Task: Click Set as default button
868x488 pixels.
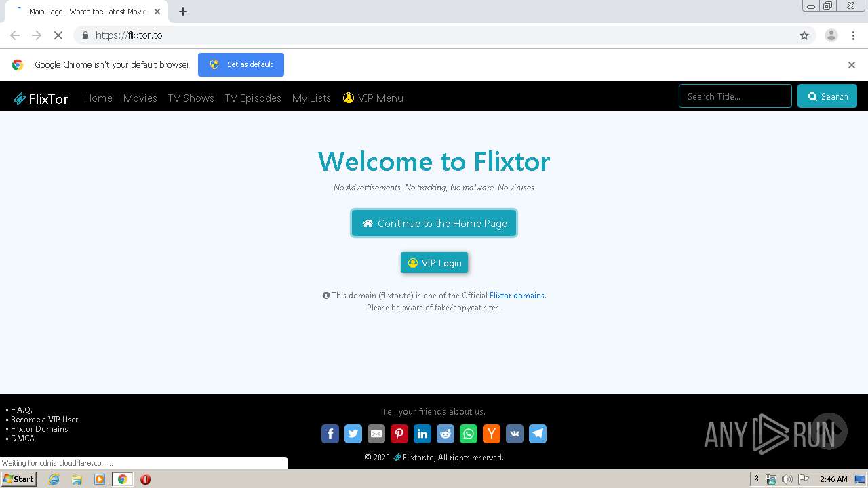Action: 241,64
